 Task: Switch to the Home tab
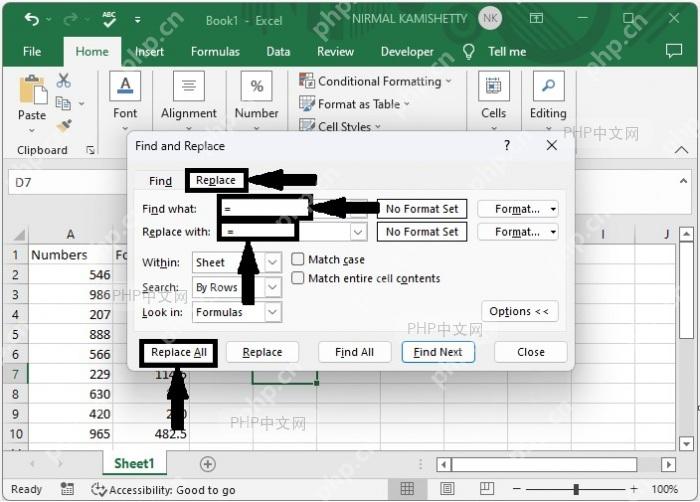click(92, 51)
